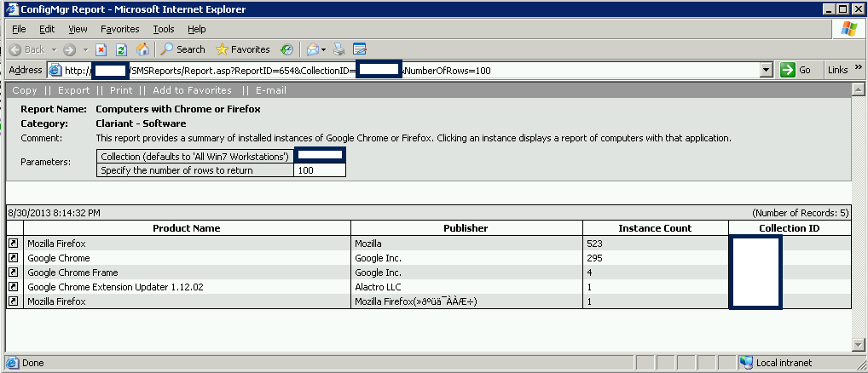
Task: Click the Instance Count column header
Action: click(x=656, y=228)
